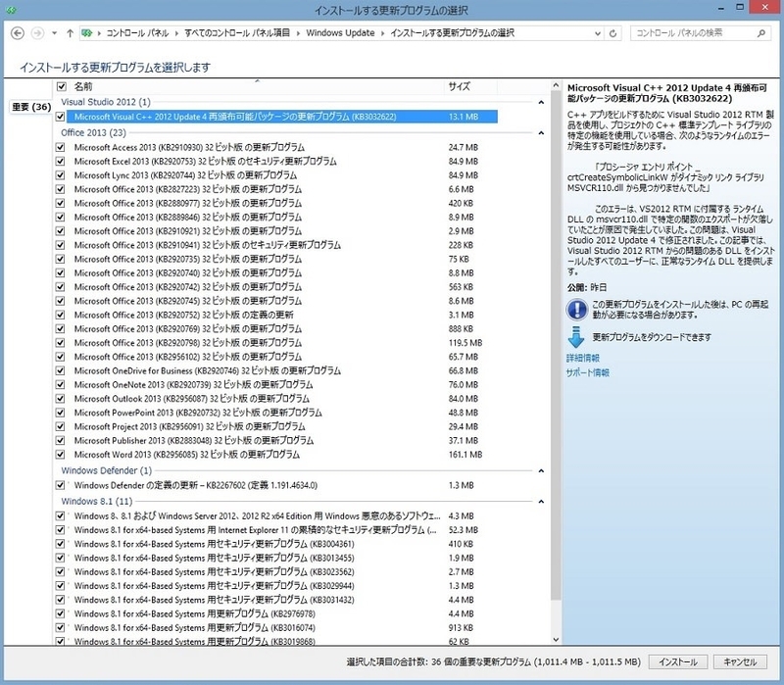Screen dimensions: 784x685
Task: Open the 詳細情報 link
Action: point(583,358)
